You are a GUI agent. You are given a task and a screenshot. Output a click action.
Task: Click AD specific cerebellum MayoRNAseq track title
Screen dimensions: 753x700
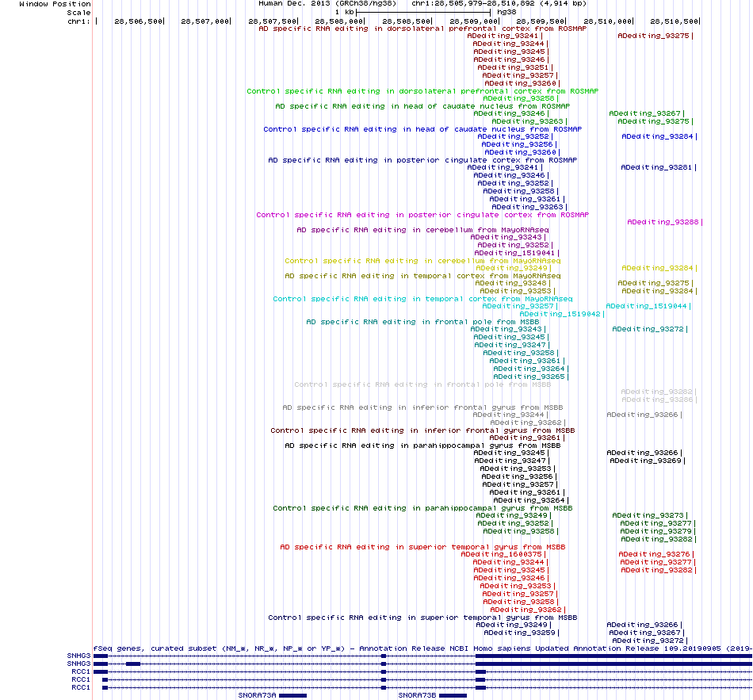422,230
